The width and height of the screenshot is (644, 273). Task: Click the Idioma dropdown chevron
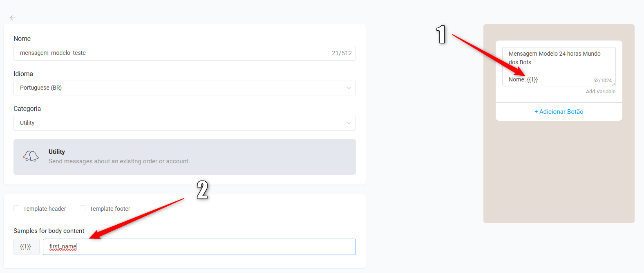coord(349,88)
